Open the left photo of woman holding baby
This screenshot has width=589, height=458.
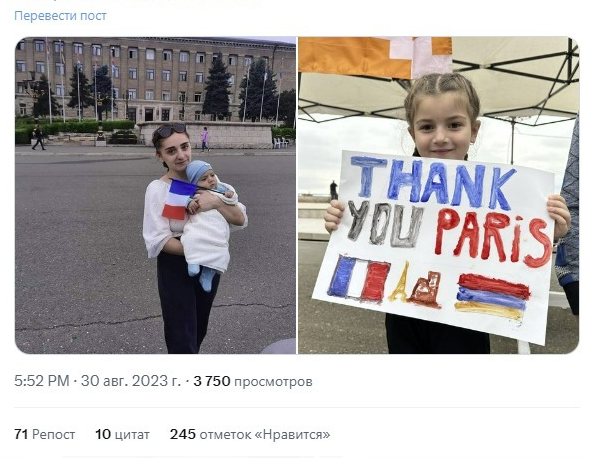[156, 195]
